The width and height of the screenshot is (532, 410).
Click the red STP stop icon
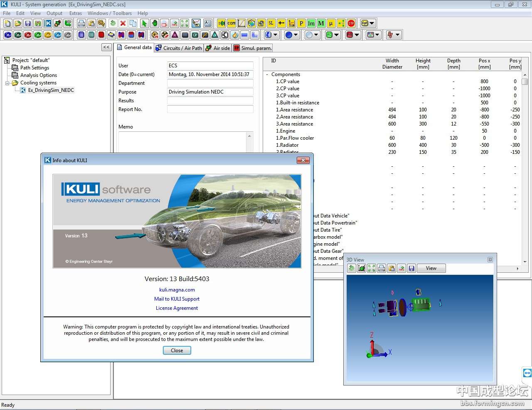[x=351, y=23]
